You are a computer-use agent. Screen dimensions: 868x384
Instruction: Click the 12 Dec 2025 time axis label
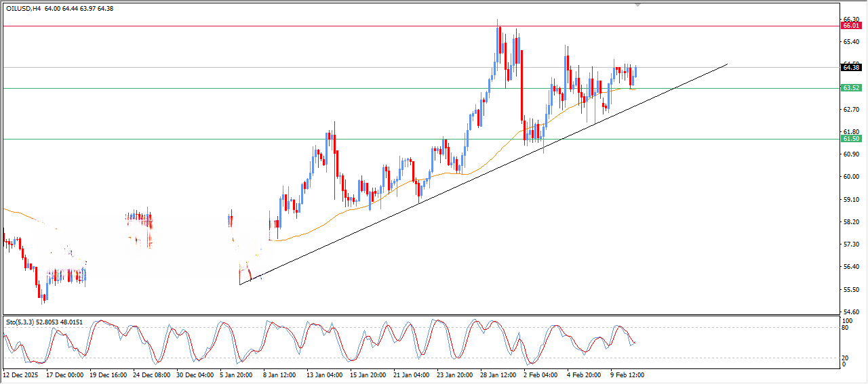point(22,374)
